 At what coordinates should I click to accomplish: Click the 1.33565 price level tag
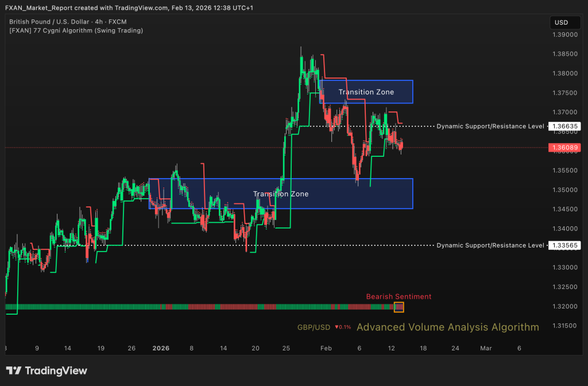563,245
